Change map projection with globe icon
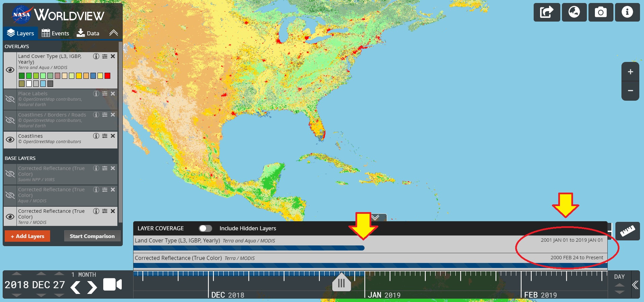This screenshot has height=302, width=644. pyautogui.click(x=574, y=12)
